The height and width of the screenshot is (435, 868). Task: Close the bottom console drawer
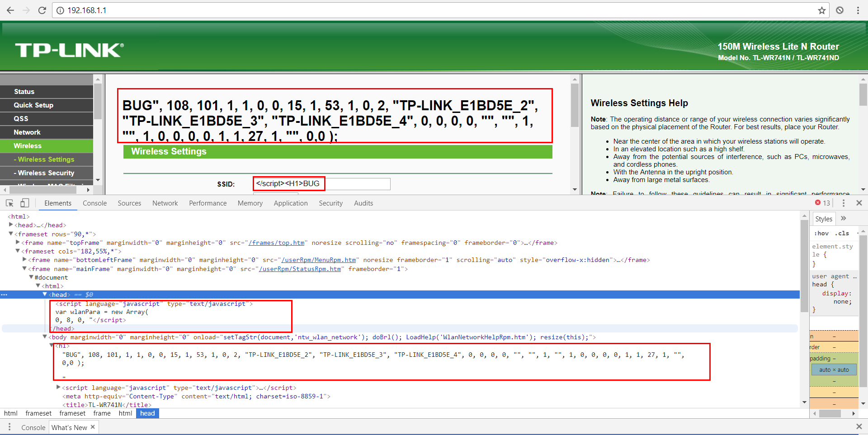(x=859, y=427)
